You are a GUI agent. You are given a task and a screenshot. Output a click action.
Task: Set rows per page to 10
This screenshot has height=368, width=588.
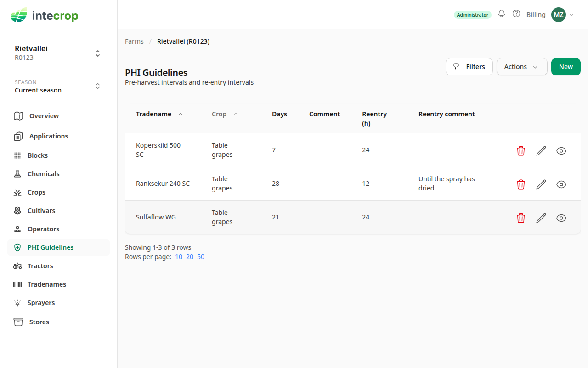click(x=179, y=257)
